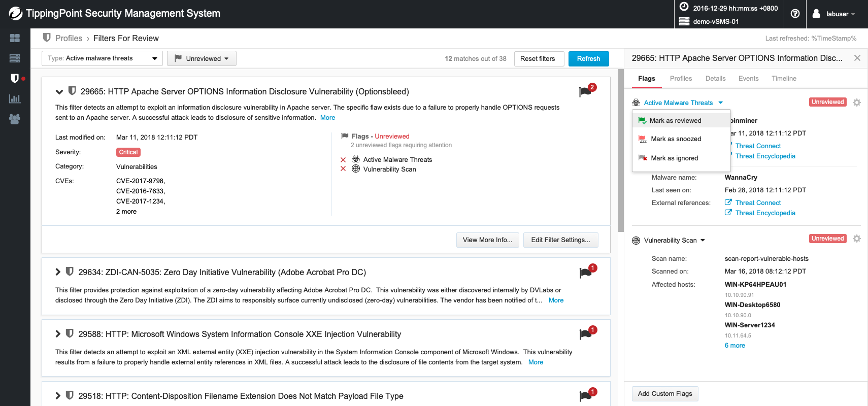Screen dimensions: 868x406
Task: Click the demo-vSMS-01 server icon
Action: pos(684,21)
